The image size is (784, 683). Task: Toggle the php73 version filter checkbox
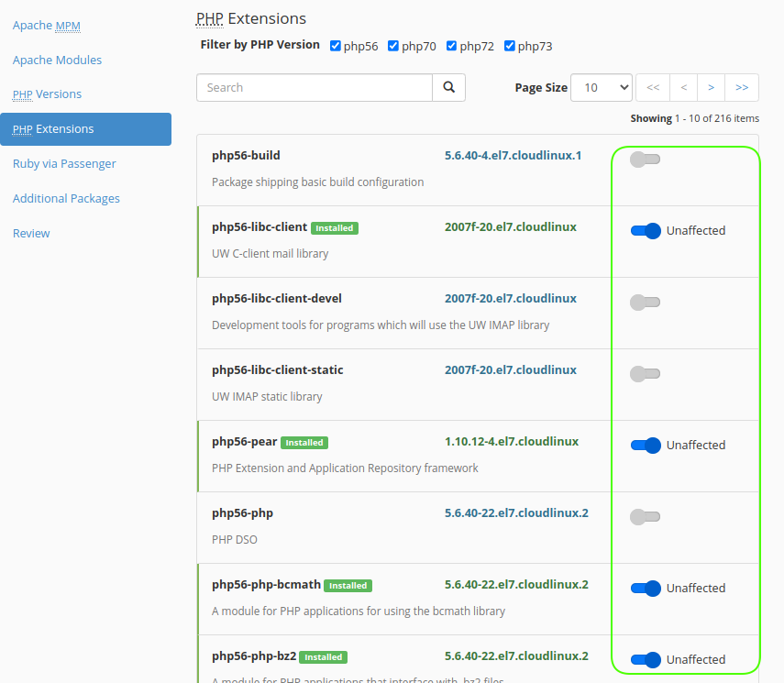pyautogui.click(x=510, y=46)
